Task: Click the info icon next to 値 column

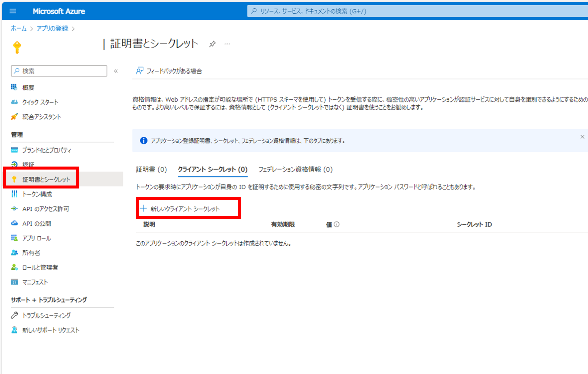Action: click(337, 224)
